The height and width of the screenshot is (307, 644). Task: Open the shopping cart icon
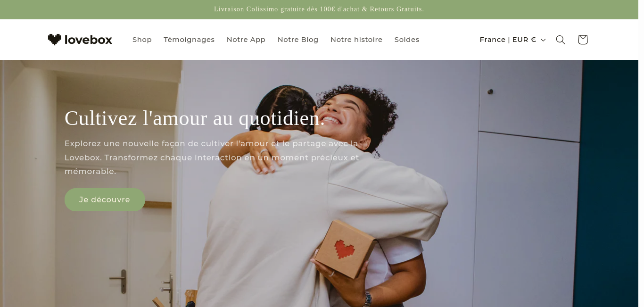583,40
